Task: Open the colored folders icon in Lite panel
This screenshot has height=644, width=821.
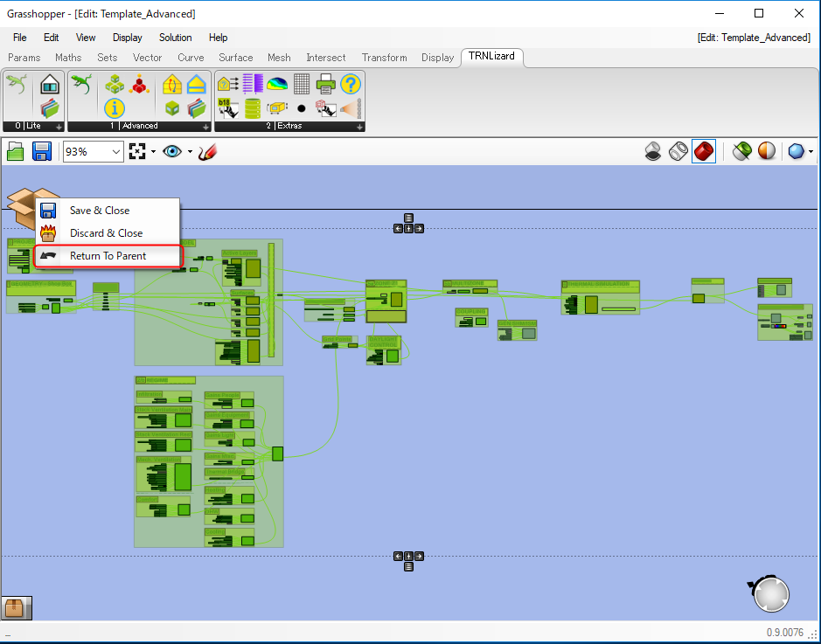Action: tap(50, 108)
